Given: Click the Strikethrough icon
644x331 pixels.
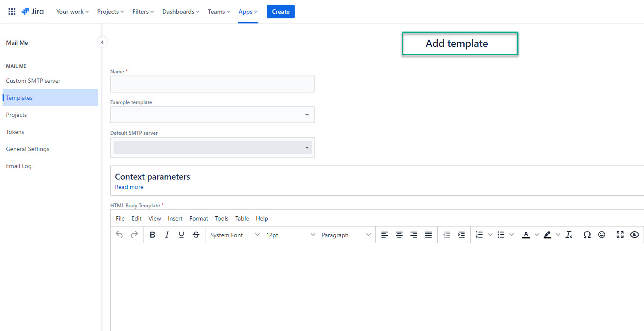Looking at the screenshot, I should pos(196,235).
